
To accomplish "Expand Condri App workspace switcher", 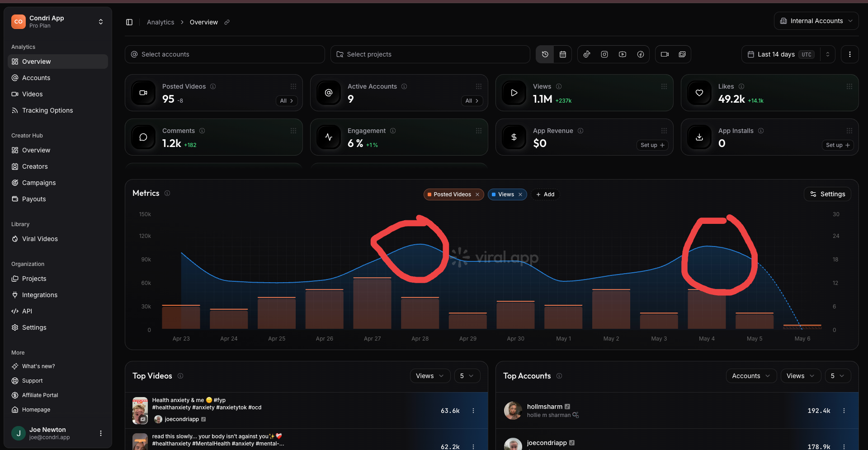I will pyautogui.click(x=101, y=22).
